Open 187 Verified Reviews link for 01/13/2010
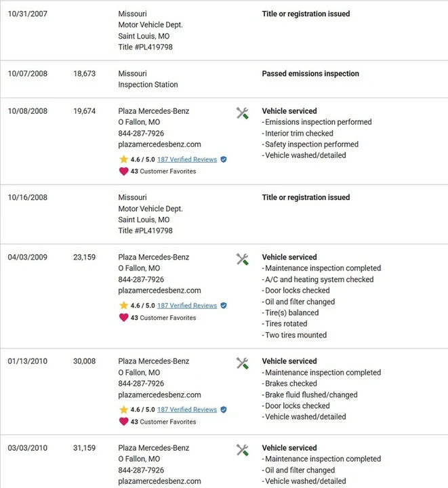Screen dimensions: 448x488 click(187, 409)
